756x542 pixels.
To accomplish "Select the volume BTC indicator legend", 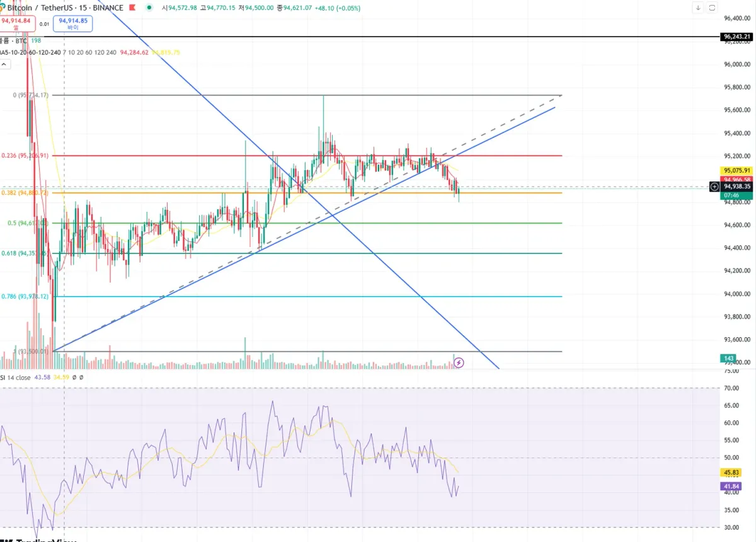I will 14,40.
